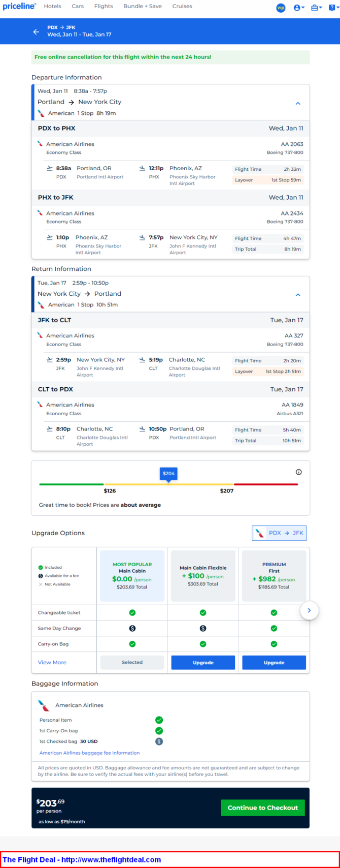Click Continue to Checkout

pyautogui.click(x=263, y=808)
